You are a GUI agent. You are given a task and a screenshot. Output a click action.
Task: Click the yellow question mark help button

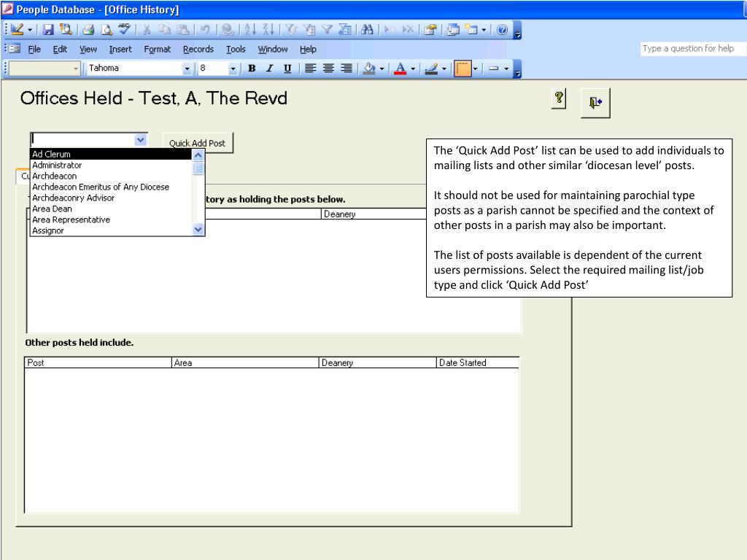click(559, 98)
